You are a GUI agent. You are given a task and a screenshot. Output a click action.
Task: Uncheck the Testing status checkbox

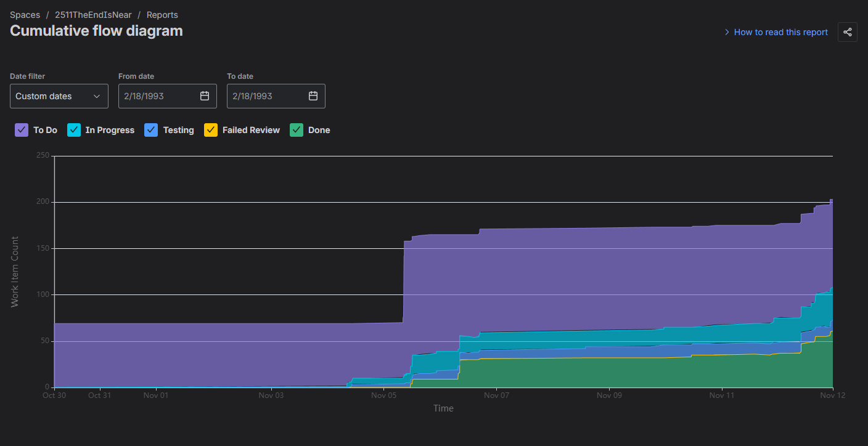tap(151, 130)
